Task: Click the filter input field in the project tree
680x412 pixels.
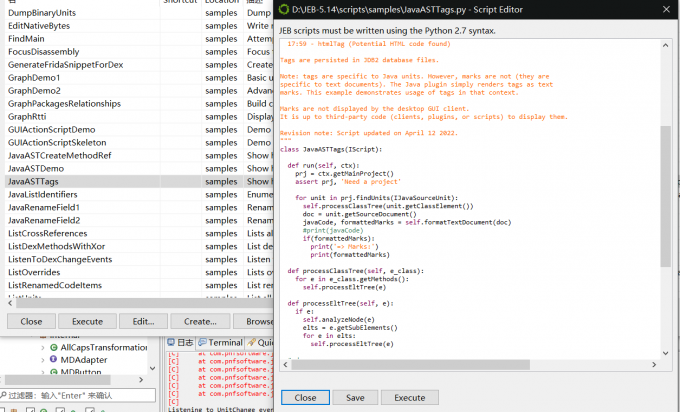Action: coord(78,395)
